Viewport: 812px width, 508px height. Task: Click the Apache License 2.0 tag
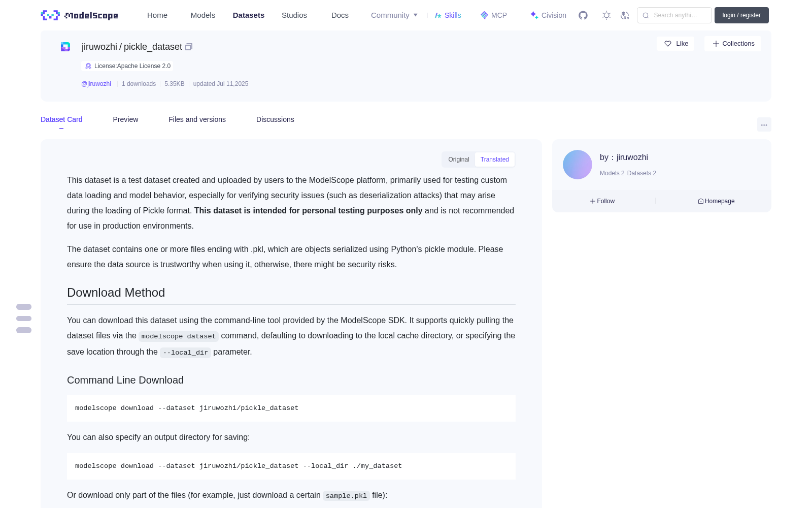[x=127, y=66]
